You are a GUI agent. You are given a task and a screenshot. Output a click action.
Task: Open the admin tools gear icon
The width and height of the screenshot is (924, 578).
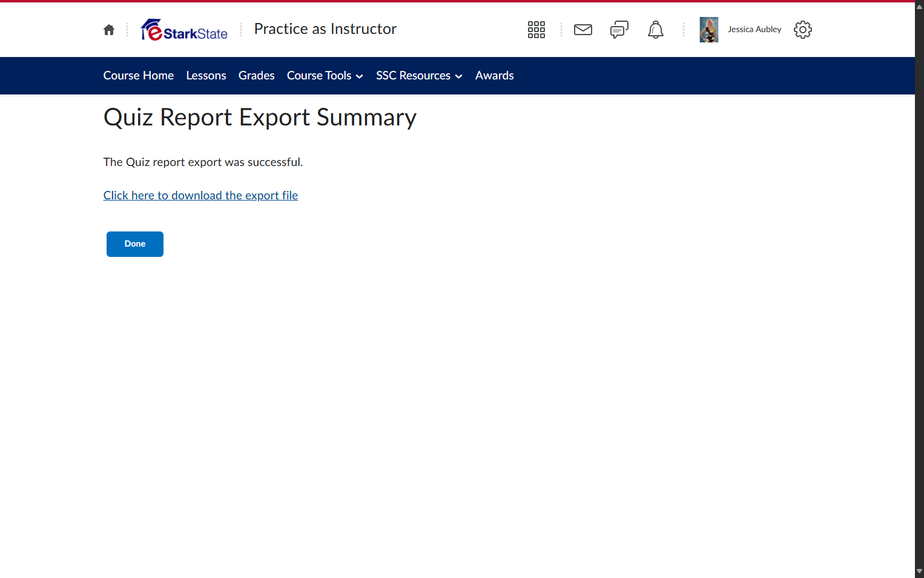click(803, 30)
